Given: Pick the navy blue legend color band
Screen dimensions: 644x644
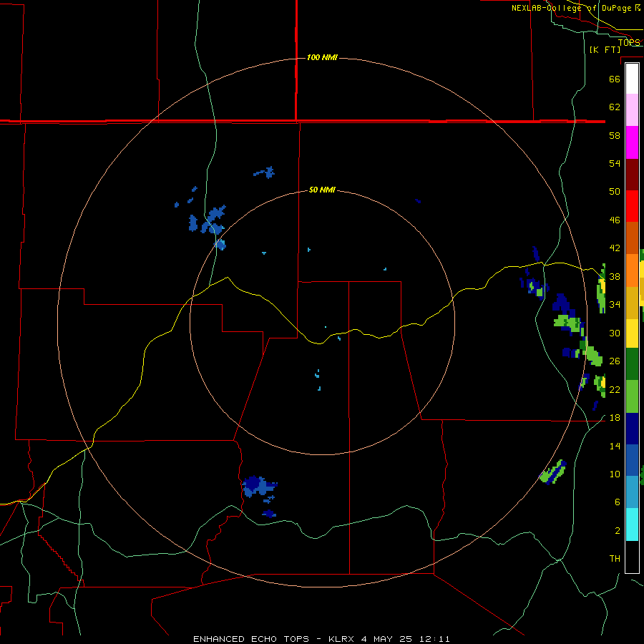Looking at the screenshot, I should pos(632,429).
